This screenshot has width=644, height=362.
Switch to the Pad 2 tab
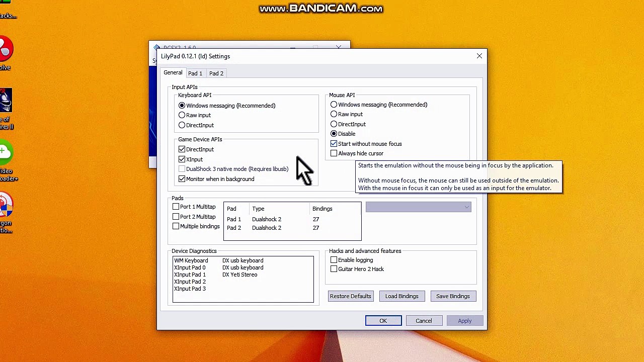click(x=216, y=73)
